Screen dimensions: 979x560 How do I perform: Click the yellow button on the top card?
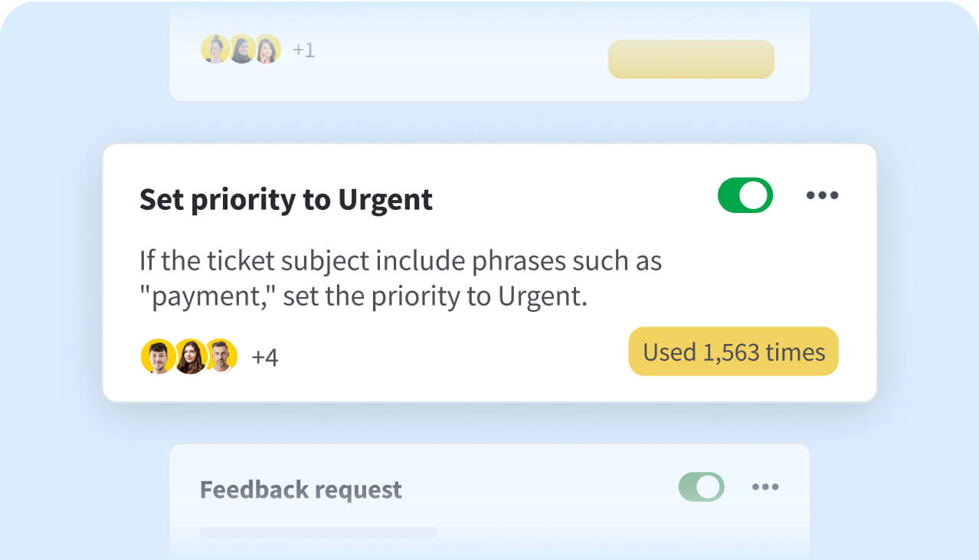click(x=690, y=59)
